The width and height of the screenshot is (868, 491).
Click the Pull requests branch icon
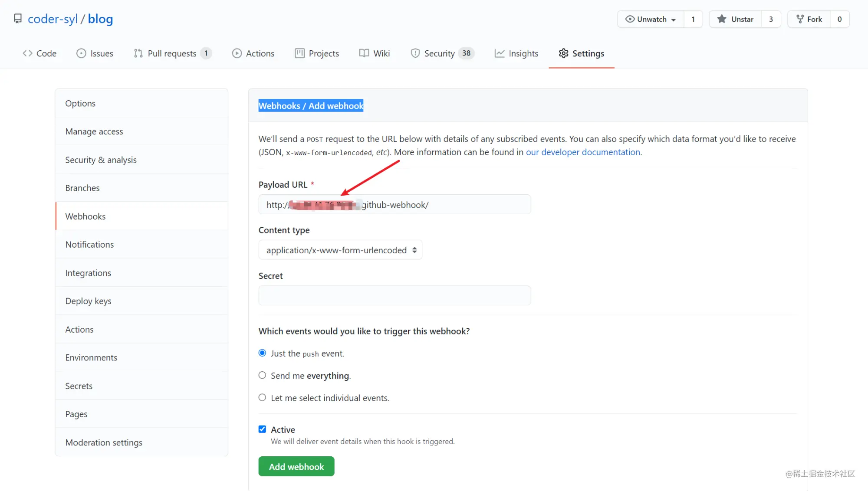point(138,53)
